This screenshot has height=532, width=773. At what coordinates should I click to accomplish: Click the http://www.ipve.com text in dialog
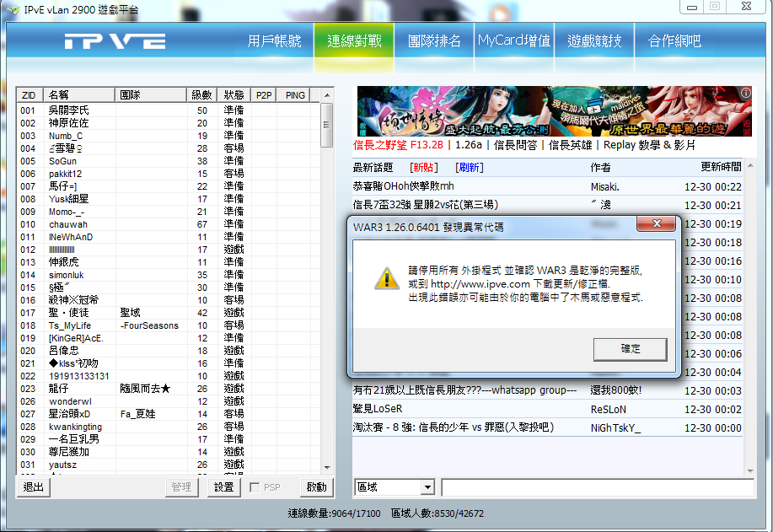(x=480, y=284)
